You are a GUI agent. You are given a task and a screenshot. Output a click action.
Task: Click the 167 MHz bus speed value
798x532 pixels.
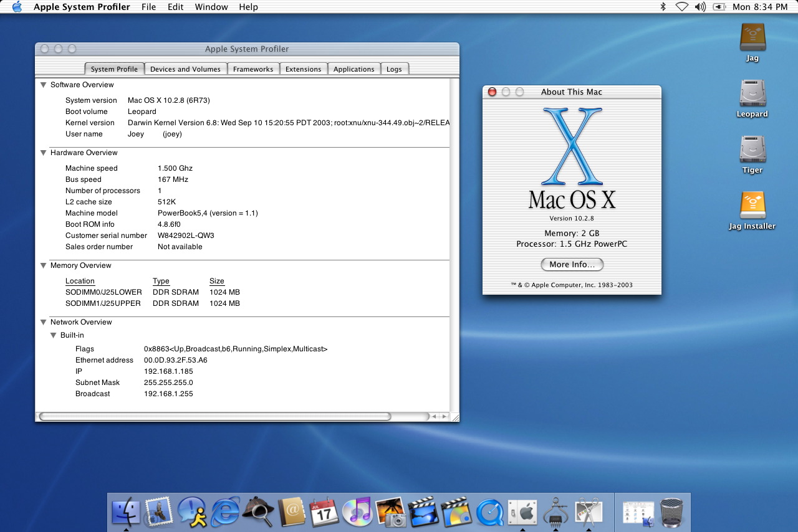click(x=173, y=179)
